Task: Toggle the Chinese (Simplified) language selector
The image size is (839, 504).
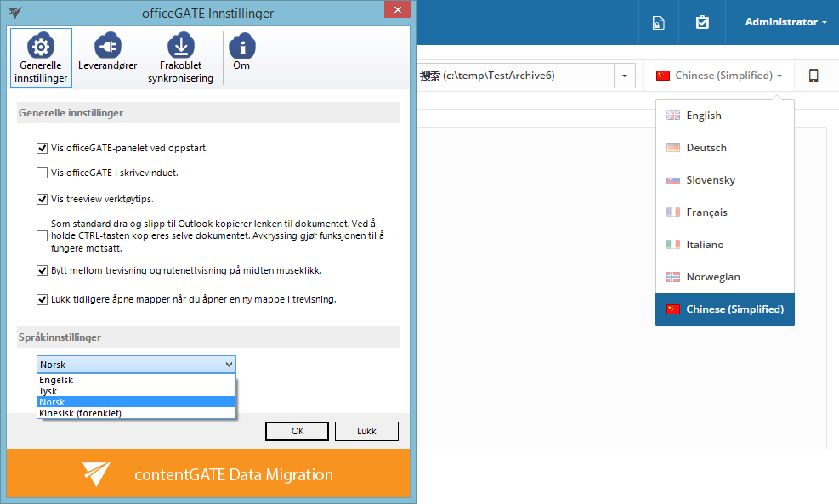Action: [x=719, y=76]
